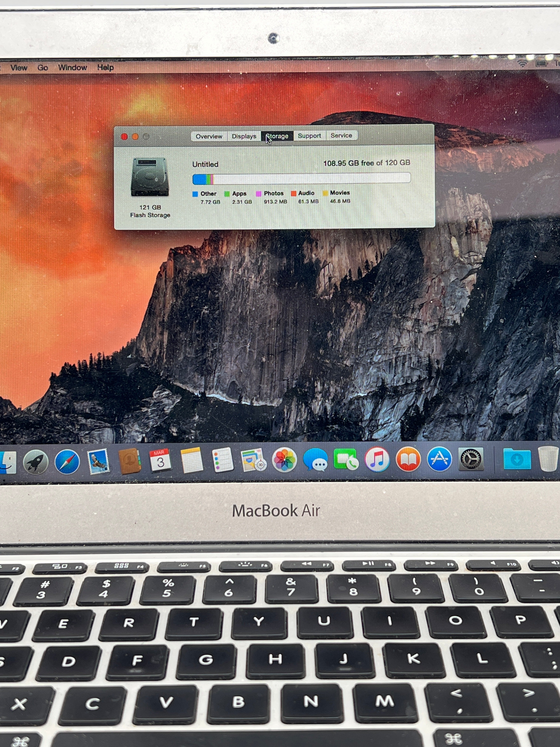Screen dimensions: 560x747
Task: Open iTunes music icon in dock
Action: click(x=377, y=459)
